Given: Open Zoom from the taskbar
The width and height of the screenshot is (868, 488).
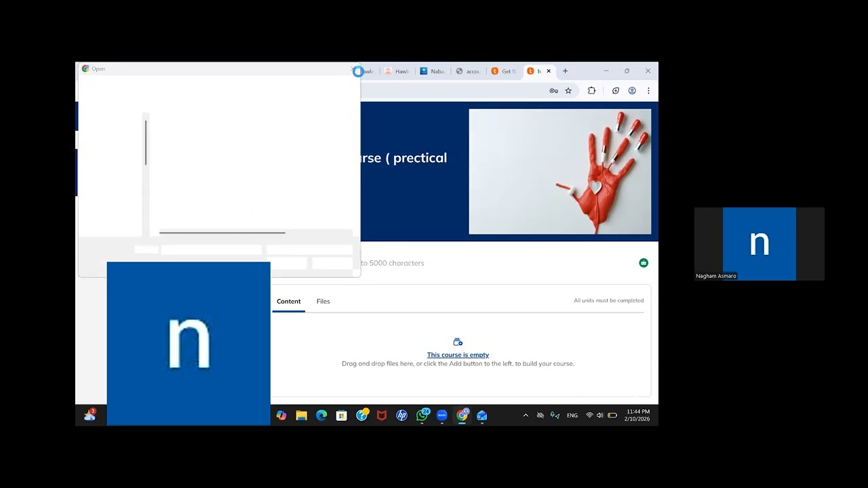Looking at the screenshot, I should pyautogui.click(x=442, y=415).
